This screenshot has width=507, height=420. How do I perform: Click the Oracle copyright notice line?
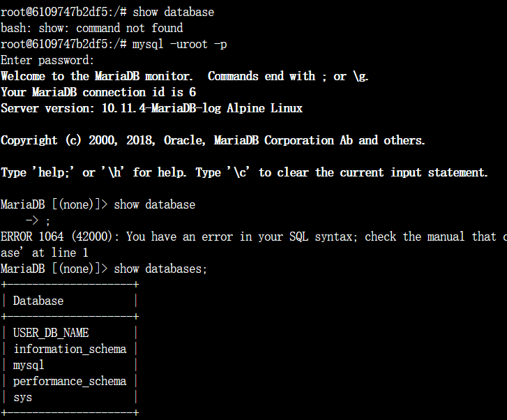213,140
